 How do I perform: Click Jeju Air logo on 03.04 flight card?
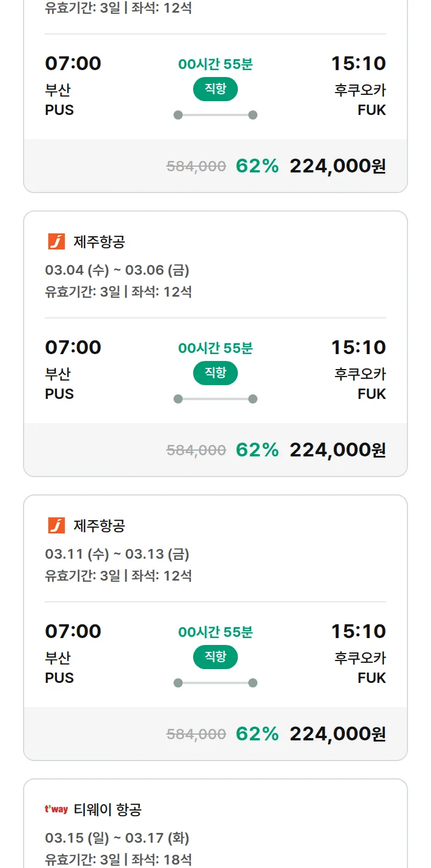[x=56, y=241]
